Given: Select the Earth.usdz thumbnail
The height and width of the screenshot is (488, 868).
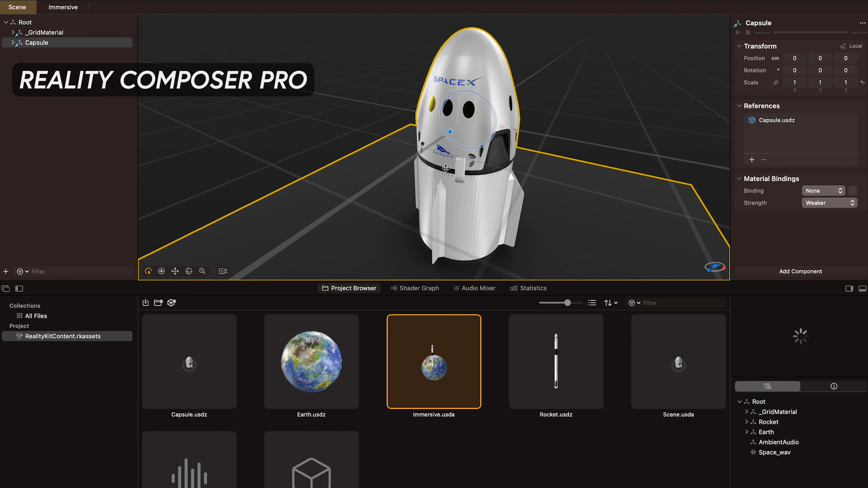Looking at the screenshot, I should 311,361.
